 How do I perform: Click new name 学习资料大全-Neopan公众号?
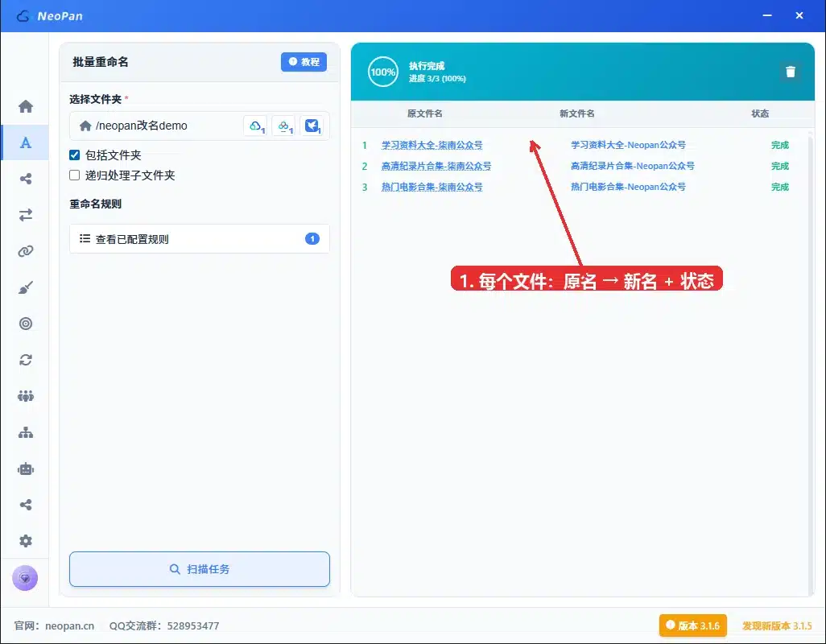pos(629,145)
